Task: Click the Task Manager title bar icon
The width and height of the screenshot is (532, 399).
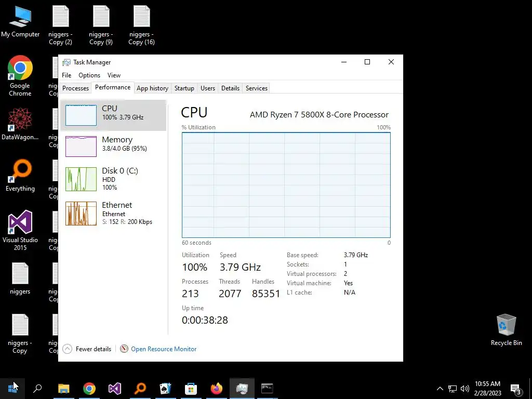Action: click(66, 62)
